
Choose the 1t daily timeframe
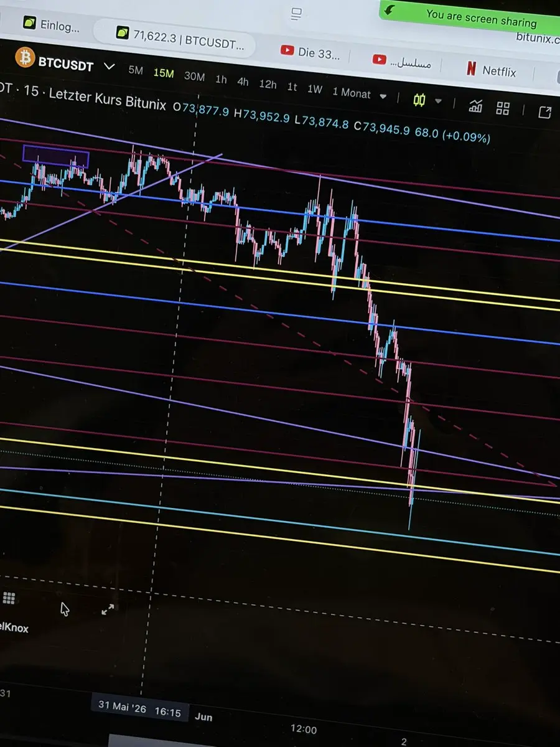(292, 87)
